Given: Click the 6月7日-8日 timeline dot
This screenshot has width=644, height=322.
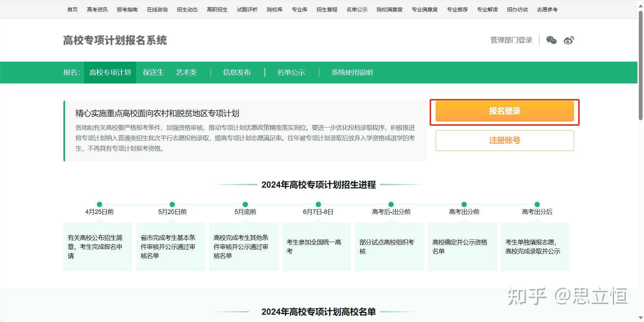Looking at the screenshot, I should click(318, 204).
